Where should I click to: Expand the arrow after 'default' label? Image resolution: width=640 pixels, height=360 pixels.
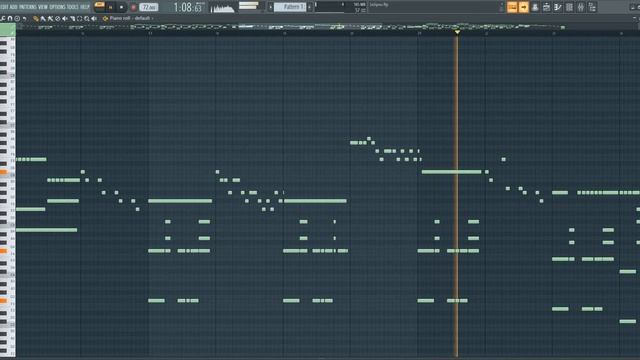[153, 18]
